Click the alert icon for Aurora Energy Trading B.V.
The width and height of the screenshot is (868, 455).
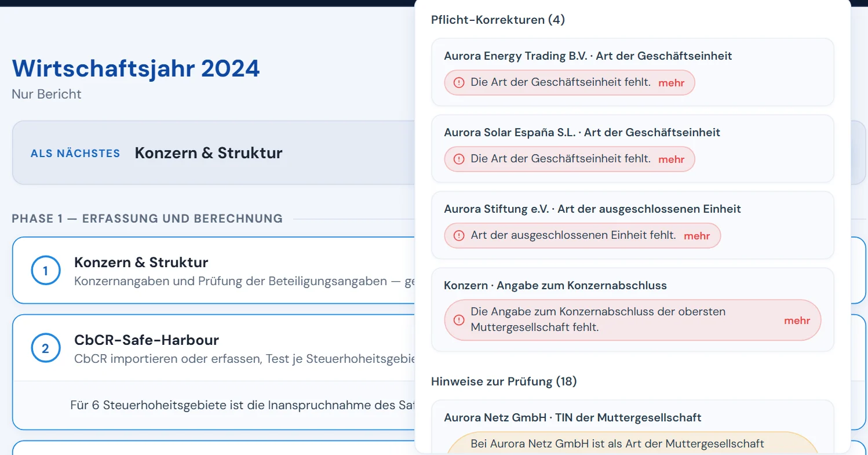[x=459, y=83]
